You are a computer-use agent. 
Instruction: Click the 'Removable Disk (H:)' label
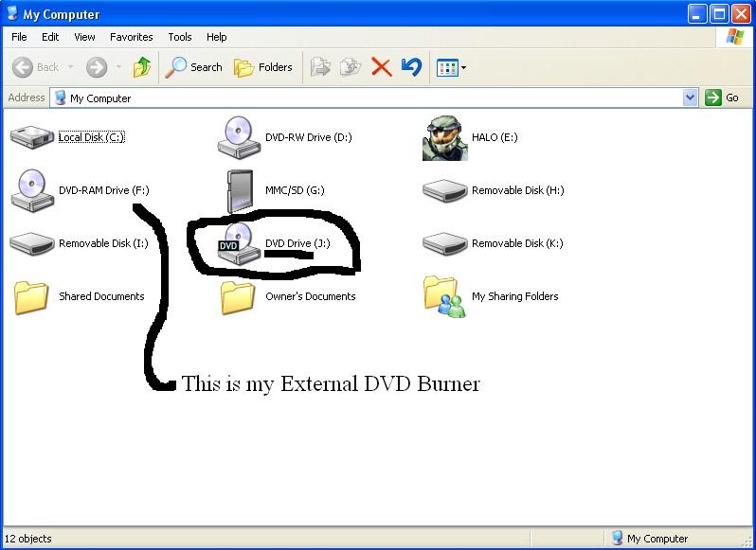pyautogui.click(x=518, y=190)
